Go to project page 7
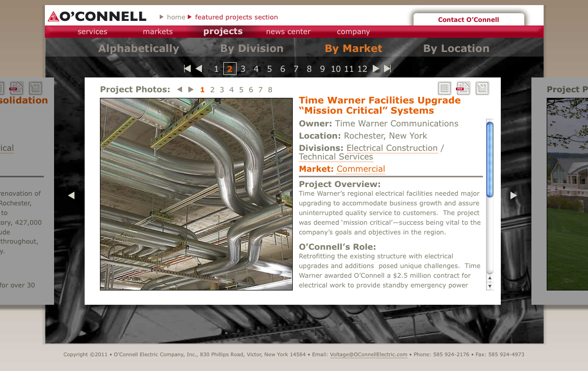 click(x=296, y=69)
